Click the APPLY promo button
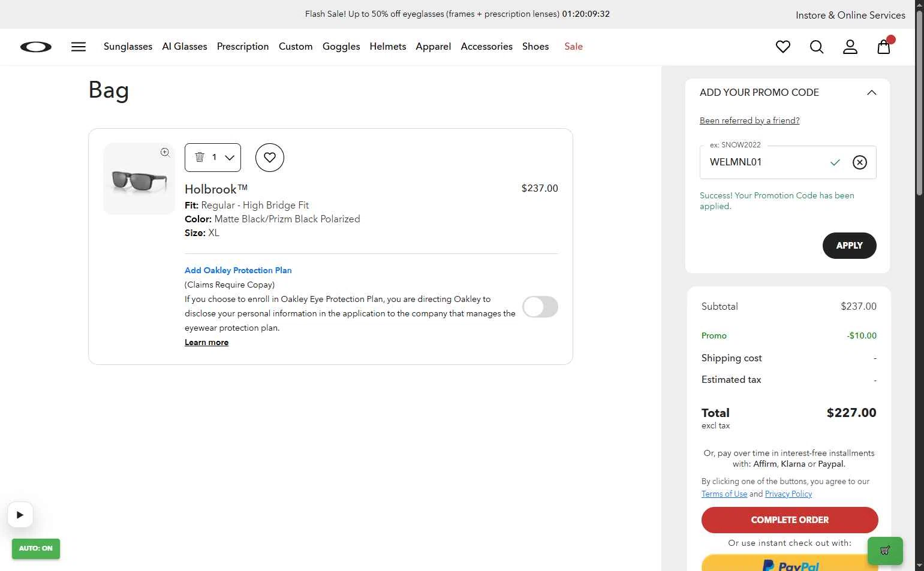The image size is (924, 571). point(850,246)
